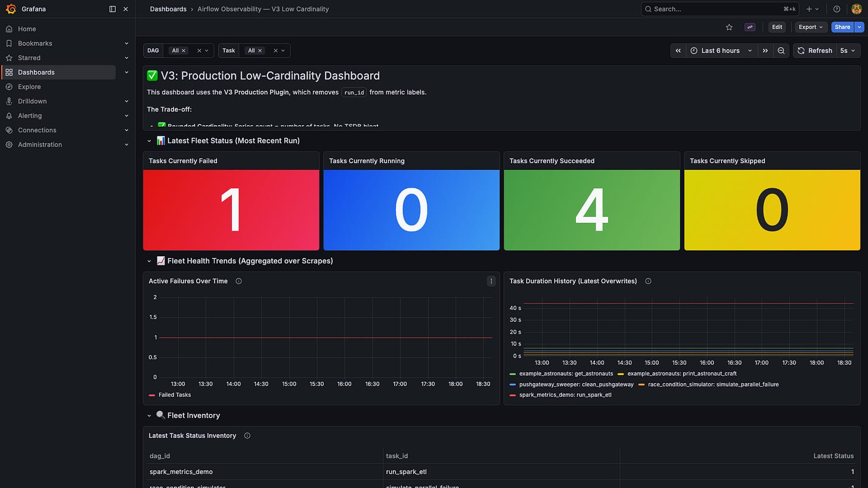This screenshot has width=868, height=488.
Task: Open Administration in sidebar
Action: [x=40, y=145]
